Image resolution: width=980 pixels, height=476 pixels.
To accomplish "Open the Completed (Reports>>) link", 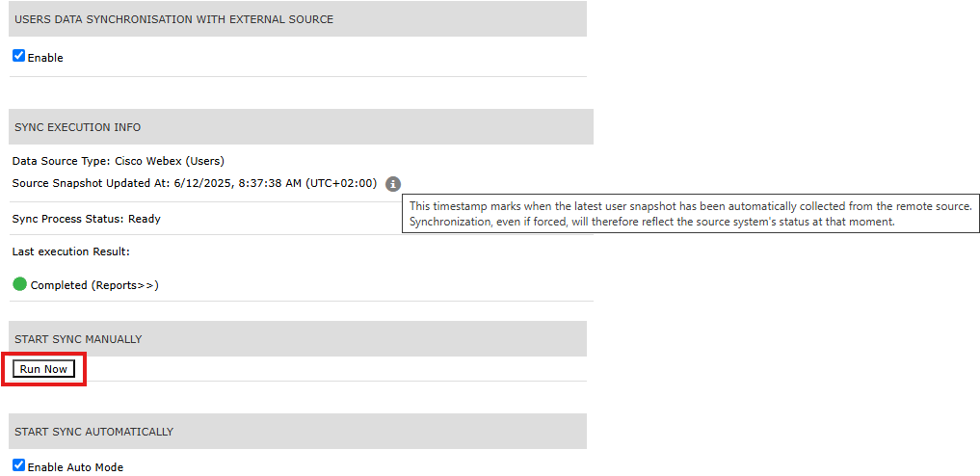I will tap(94, 285).
